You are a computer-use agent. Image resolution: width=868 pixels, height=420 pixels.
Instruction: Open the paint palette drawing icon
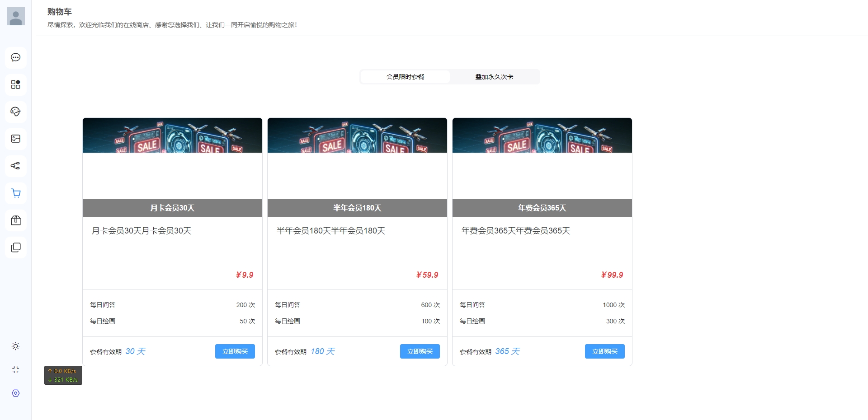tap(16, 112)
